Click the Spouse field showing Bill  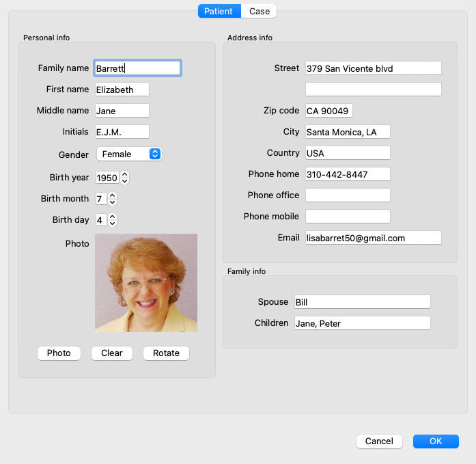pos(363,302)
